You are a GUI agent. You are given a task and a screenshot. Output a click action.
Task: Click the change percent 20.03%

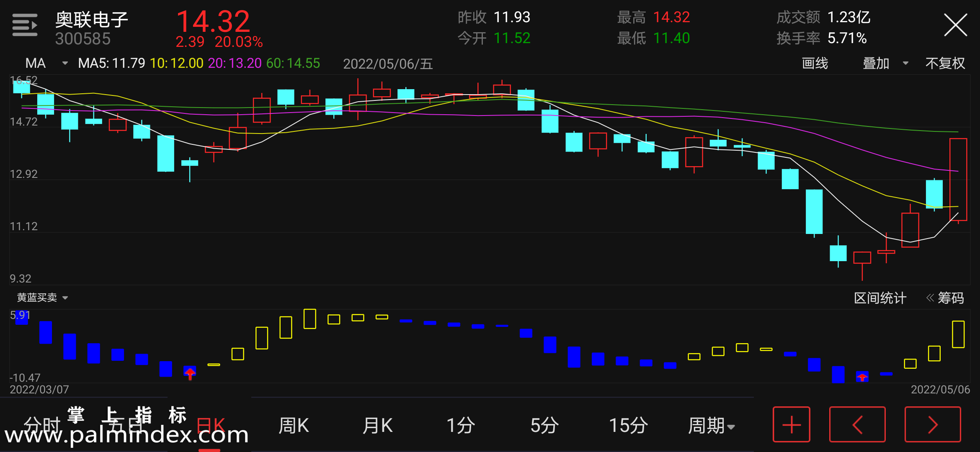tap(239, 42)
